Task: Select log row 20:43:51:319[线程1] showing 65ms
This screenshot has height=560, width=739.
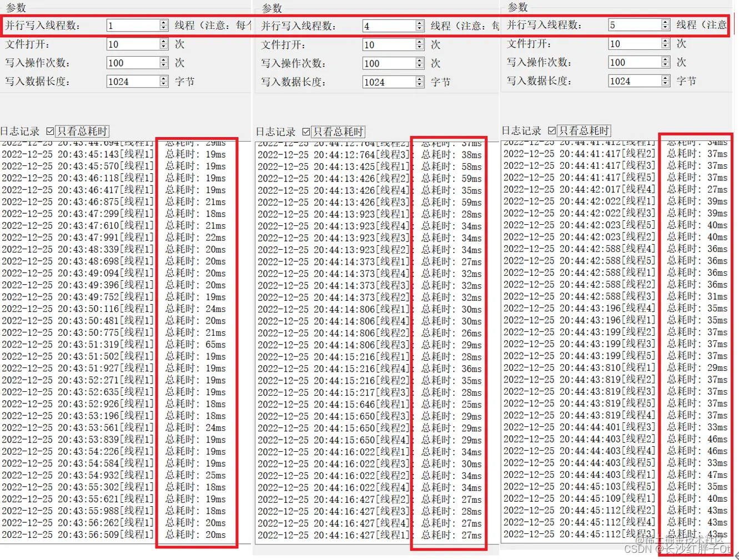Action: point(114,344)
